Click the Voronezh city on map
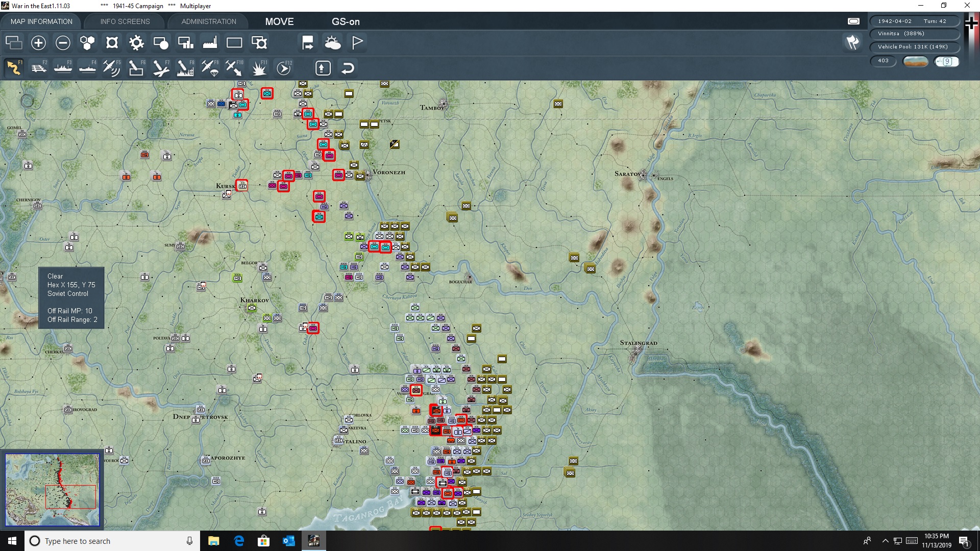Viewport: 980px width, 551px height. click(x=367, y=176)
